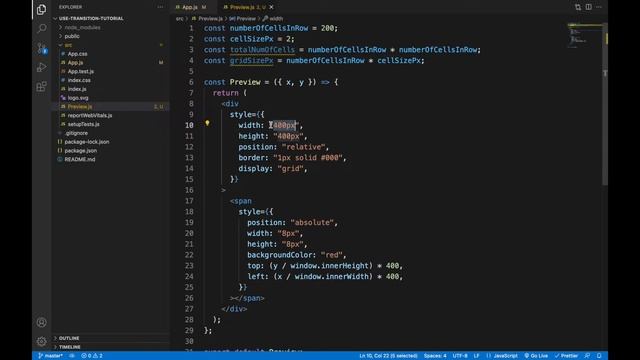Open App.css in the explorer
Screen dimensions: 640x360
[77, 54]
